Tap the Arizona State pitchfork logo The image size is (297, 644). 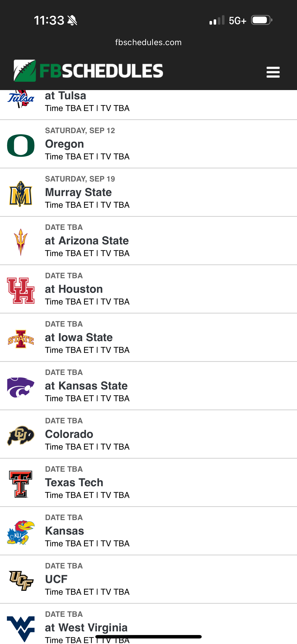21,242
